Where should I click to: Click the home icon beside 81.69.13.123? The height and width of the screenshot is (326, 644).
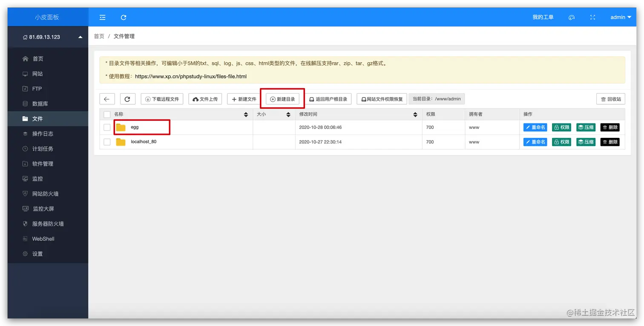pyautogui.click(x=25, y=37)
